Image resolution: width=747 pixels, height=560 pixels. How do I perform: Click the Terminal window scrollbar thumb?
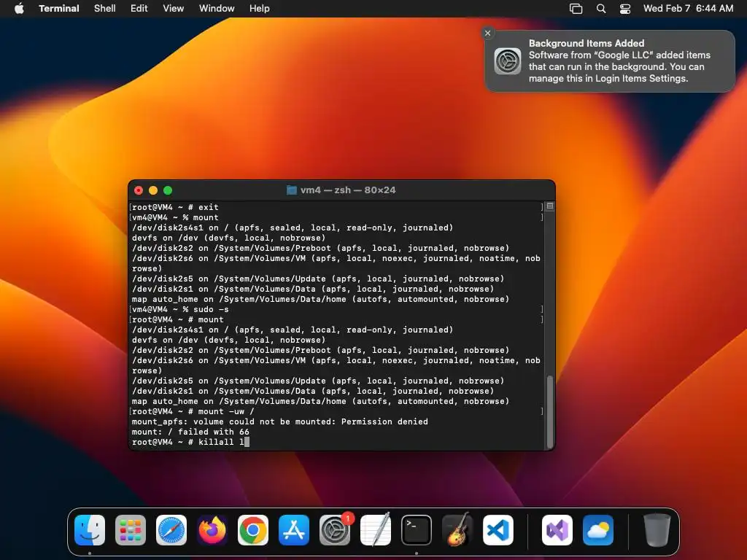tap(550, 411)
